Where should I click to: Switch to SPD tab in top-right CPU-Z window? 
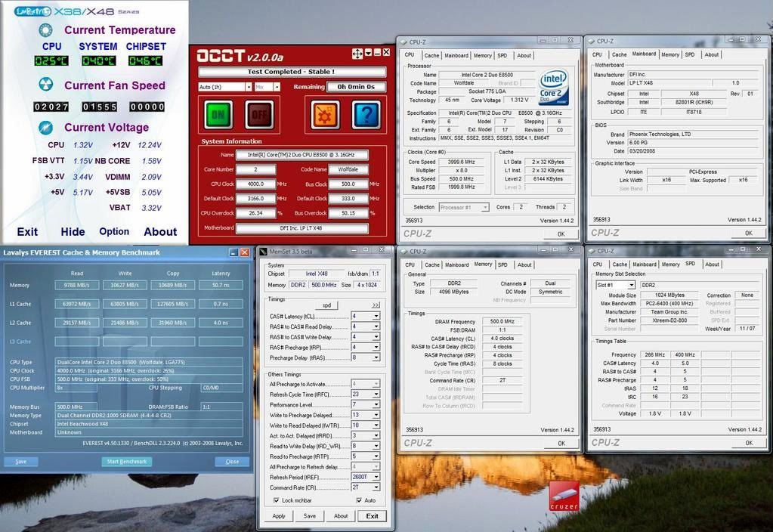(x=690, y=54)
